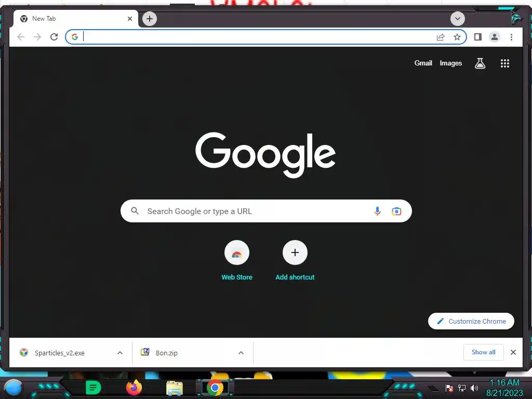Start voice search with microphone
532x399 pixels.
point(377,211)
